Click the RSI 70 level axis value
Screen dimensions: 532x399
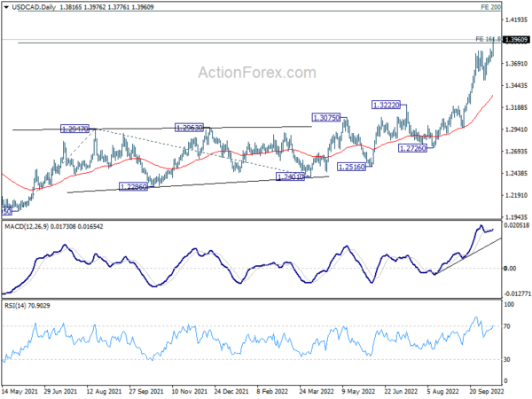tap(509, 327)
